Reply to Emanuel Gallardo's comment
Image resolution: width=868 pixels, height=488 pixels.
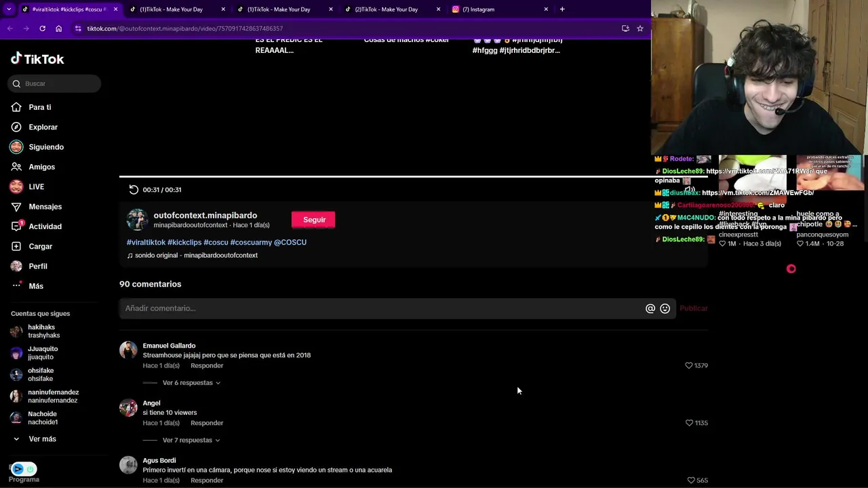207,366
